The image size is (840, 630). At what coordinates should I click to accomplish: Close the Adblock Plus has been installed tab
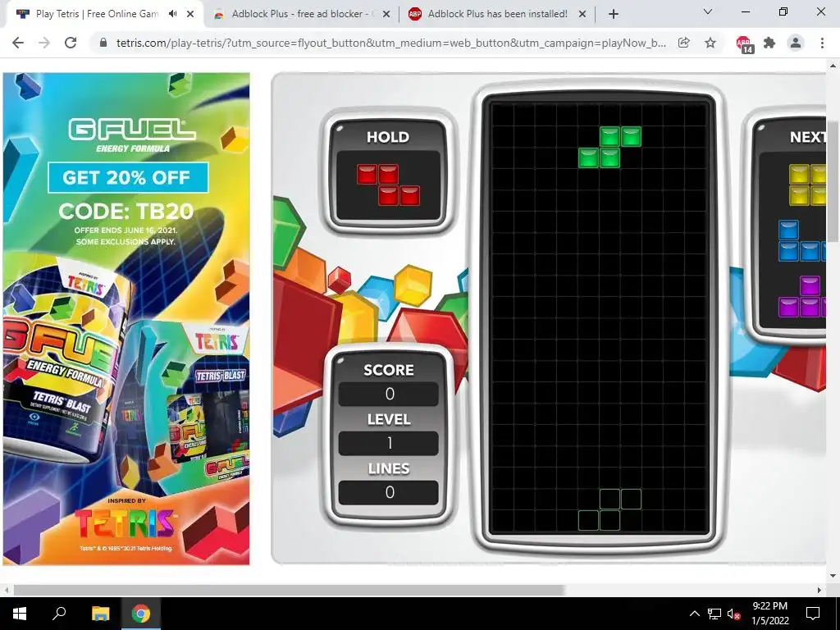[x=582, y=15]
